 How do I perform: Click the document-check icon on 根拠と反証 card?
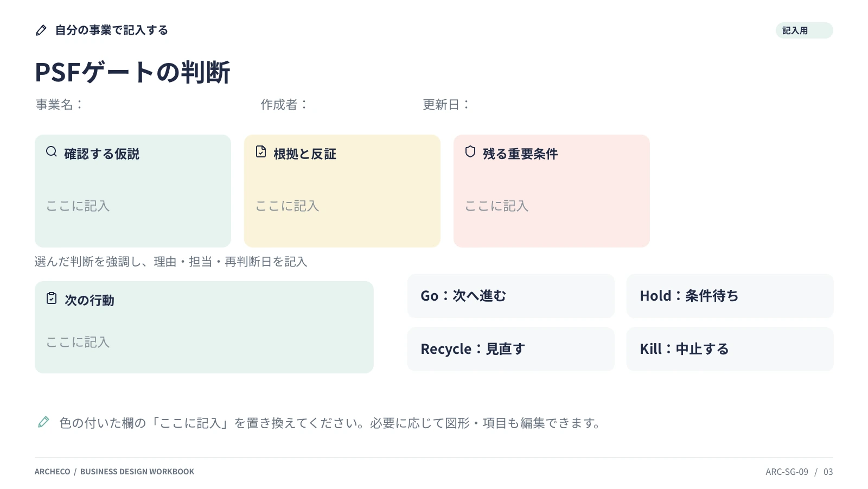click(x=261, y=151)
